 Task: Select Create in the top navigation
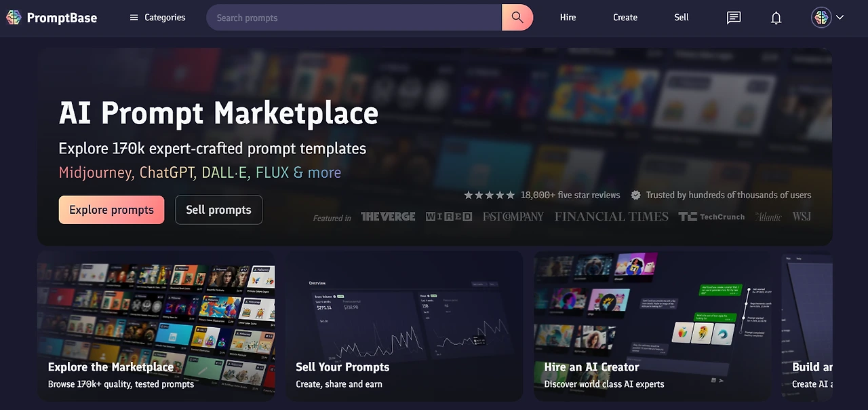(x=625, y=18)
